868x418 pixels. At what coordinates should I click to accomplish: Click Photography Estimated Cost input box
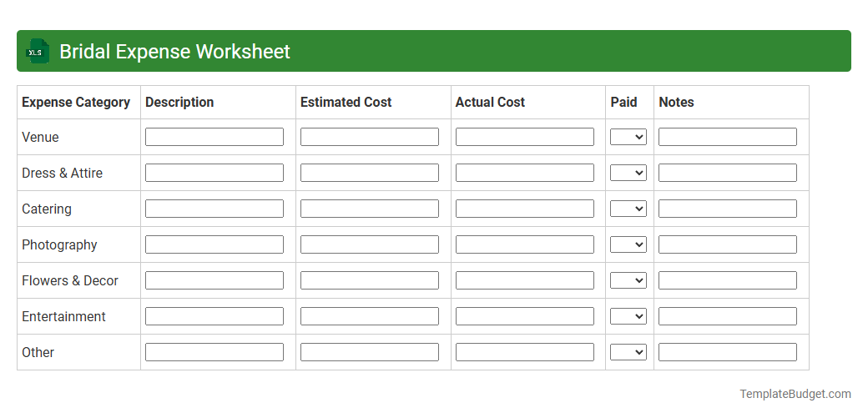pos(369,244)
